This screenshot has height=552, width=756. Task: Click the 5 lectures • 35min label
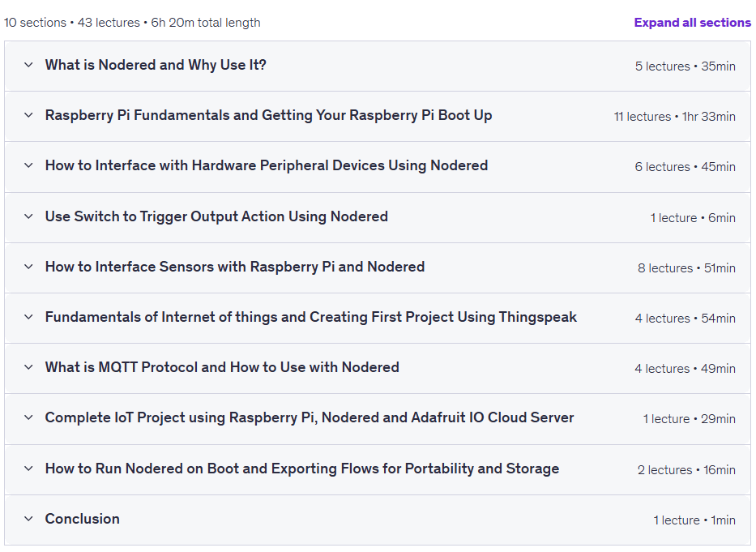(x=686, y=66)
